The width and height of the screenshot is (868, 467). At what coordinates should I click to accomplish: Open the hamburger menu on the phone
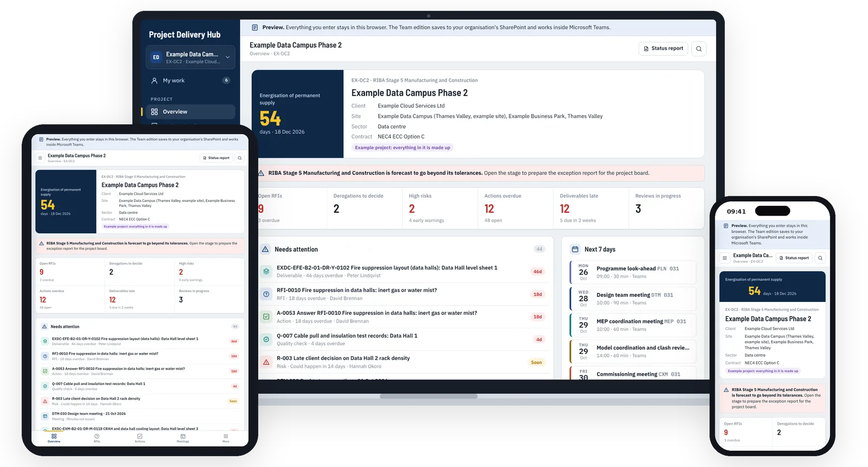pos(725,258)
